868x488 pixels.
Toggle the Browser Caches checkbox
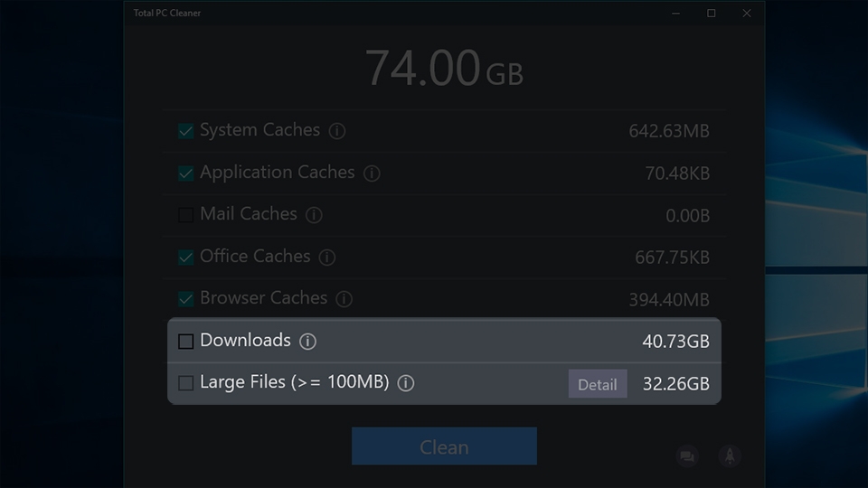click(186, 299)
